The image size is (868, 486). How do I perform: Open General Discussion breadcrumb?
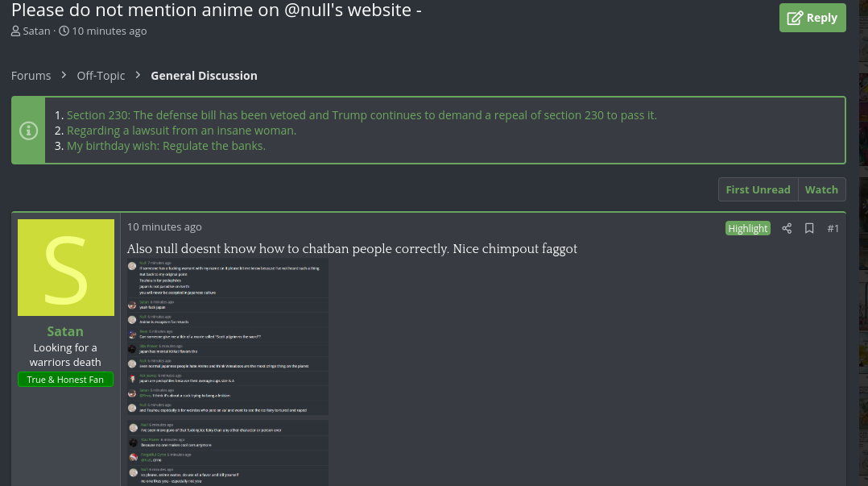[204, 76]
